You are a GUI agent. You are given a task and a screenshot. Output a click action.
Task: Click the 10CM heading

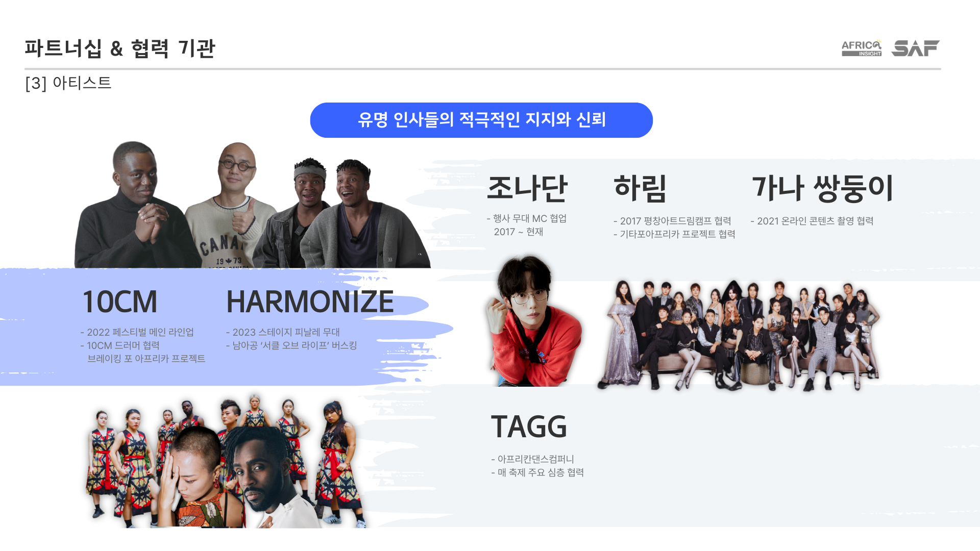click(x=120, y=302)
